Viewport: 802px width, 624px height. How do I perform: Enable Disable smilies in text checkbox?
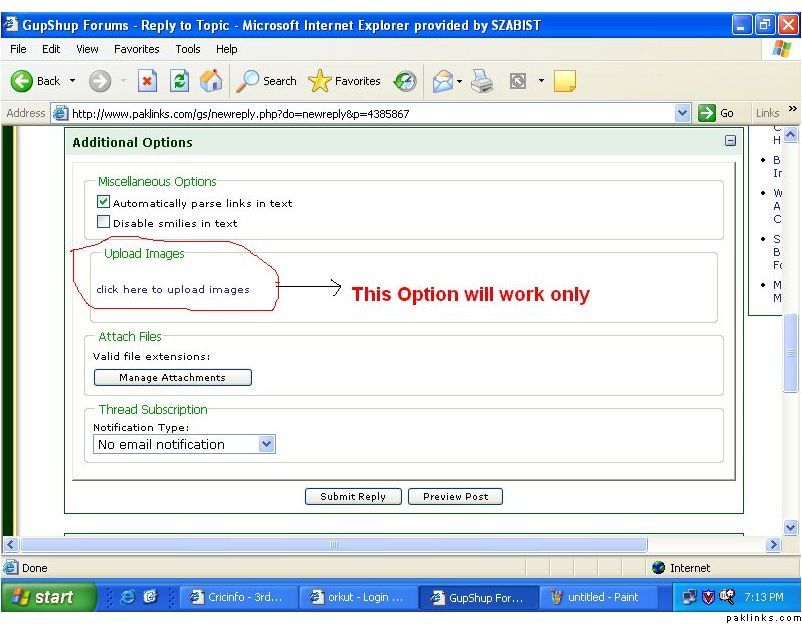(x=103, y=222)
